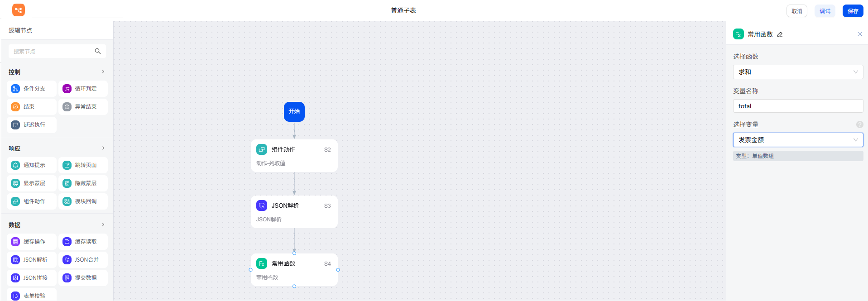Select the 循环判定 node icon
Screen dimensions: 868x301
click(67, 89)
